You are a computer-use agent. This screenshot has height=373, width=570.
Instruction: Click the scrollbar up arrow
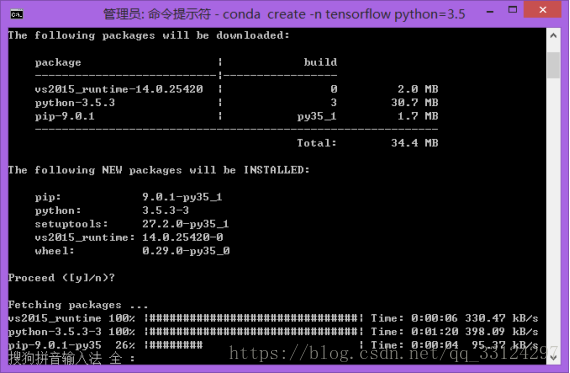point(553,36)
